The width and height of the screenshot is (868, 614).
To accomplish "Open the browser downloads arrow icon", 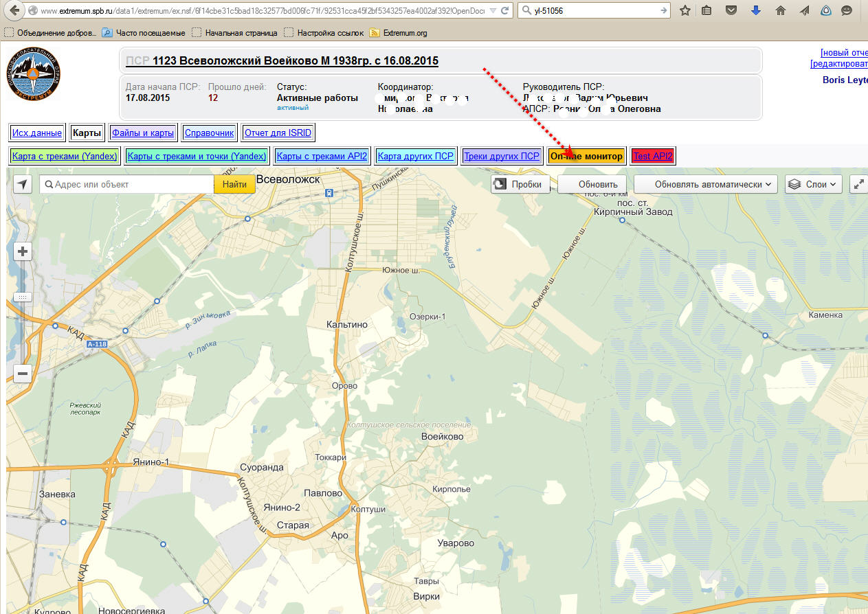I will (x=756, y=11).
